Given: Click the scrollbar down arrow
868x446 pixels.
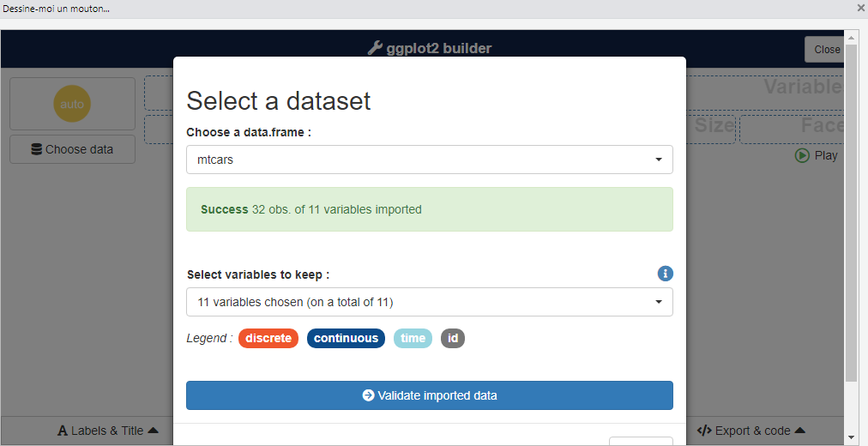Looking at the screenshot, I should pyautogui.click(x=851, y=437).
